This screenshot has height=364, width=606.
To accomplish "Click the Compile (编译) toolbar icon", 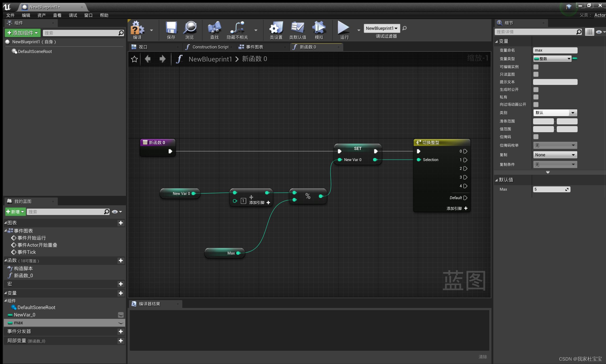I will (137, 28).
